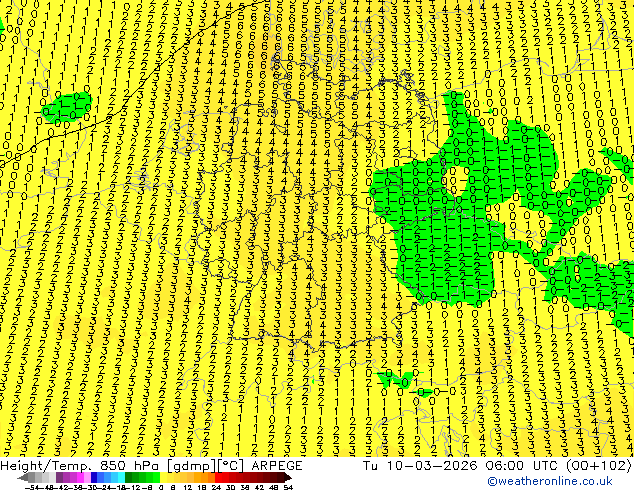Select the dark blue legend swatch near -30
The width and height of the screenshot is (634, 490).
click(94, 477)
